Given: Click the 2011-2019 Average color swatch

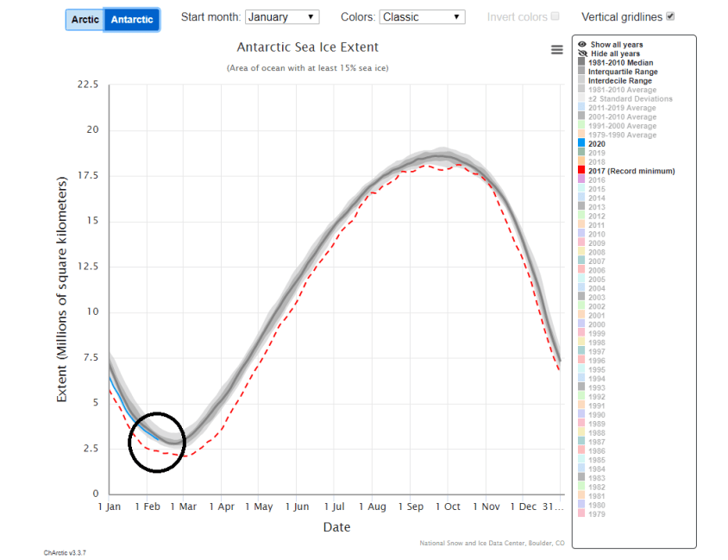Looking at the screenshot, I should pos(581,107).
